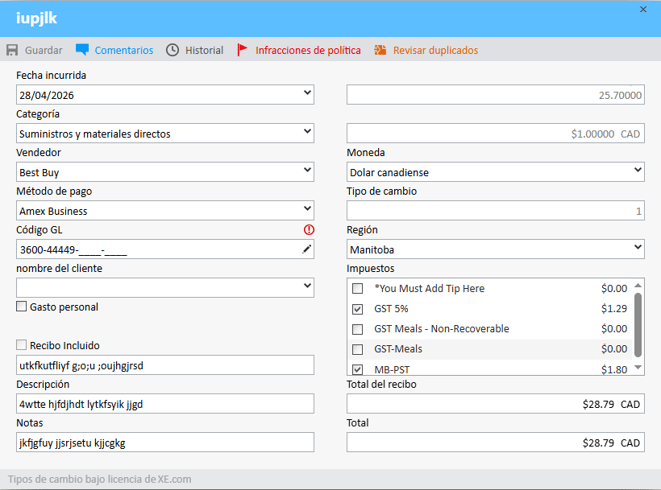The image size is (661, 490).
Task: Expand the Categoría dropdown
Action: coord(307,133)
